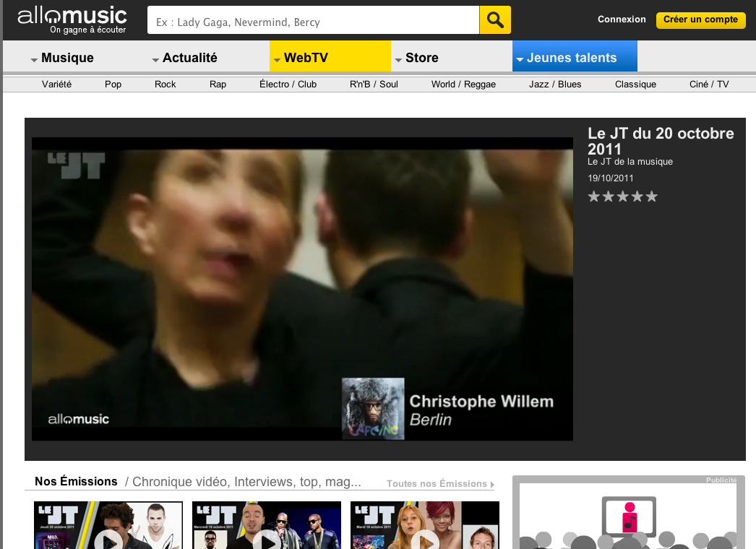Expand the Musique menu arrow
This screenshot has height=549, width=756.
34,60
